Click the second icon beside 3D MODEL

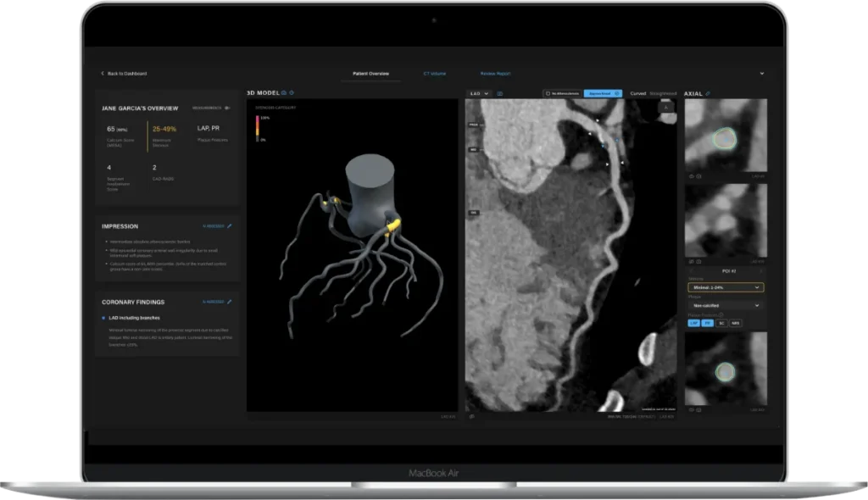pyautogui.click(x=292, y=93)
